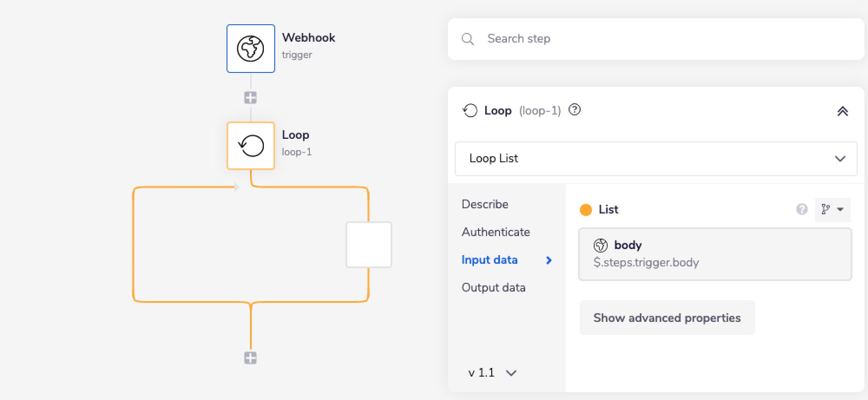The height and width of the screenshot is (400, 868).
Task: Toggle the Input data panel arrow
Action: [549, 260]
